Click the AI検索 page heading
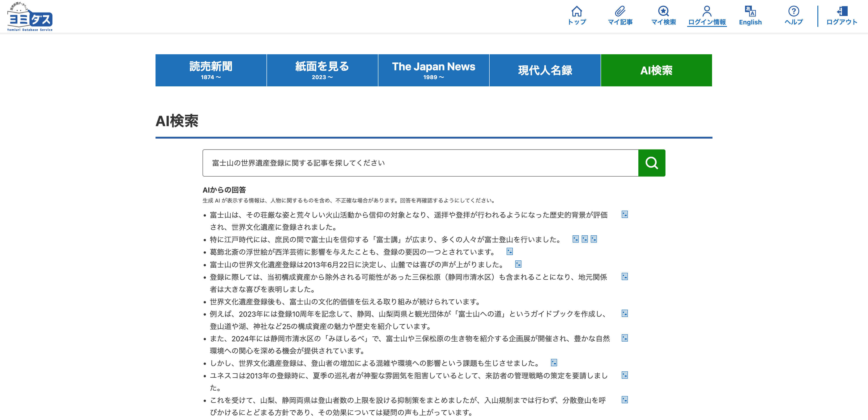Viewport: 868px width, 420px height. pos(177,121)
